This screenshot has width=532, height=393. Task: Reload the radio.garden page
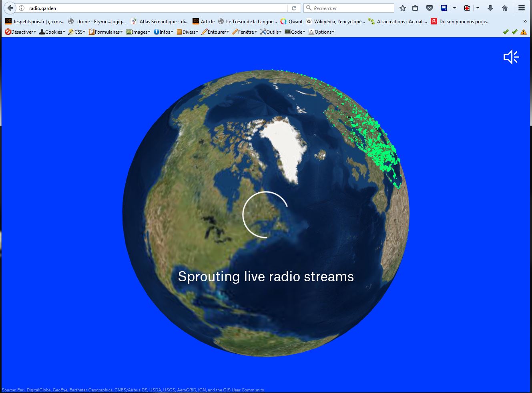pos(294,8)
